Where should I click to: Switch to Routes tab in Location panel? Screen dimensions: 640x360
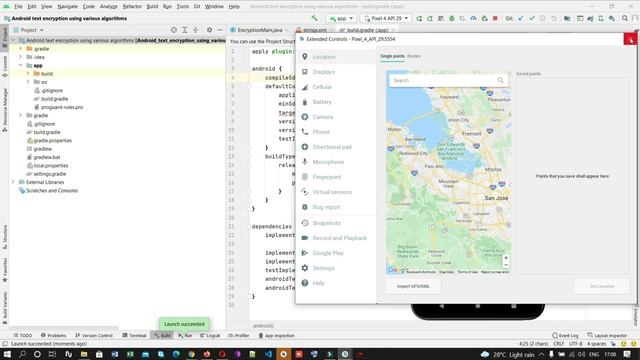point(414,56)
